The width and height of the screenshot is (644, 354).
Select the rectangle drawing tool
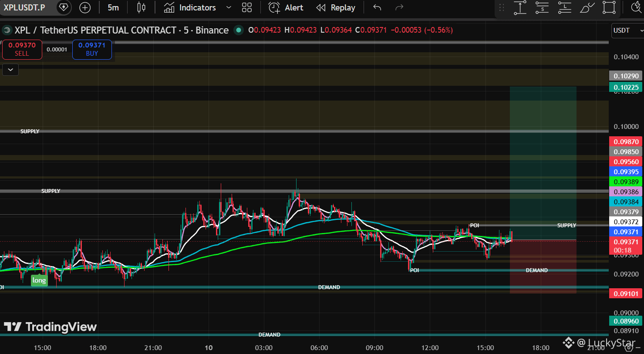(609, 7)
